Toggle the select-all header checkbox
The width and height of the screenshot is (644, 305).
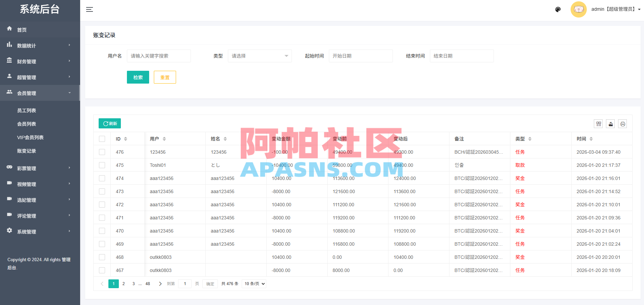pyautogui.click(x=102, y=139)
